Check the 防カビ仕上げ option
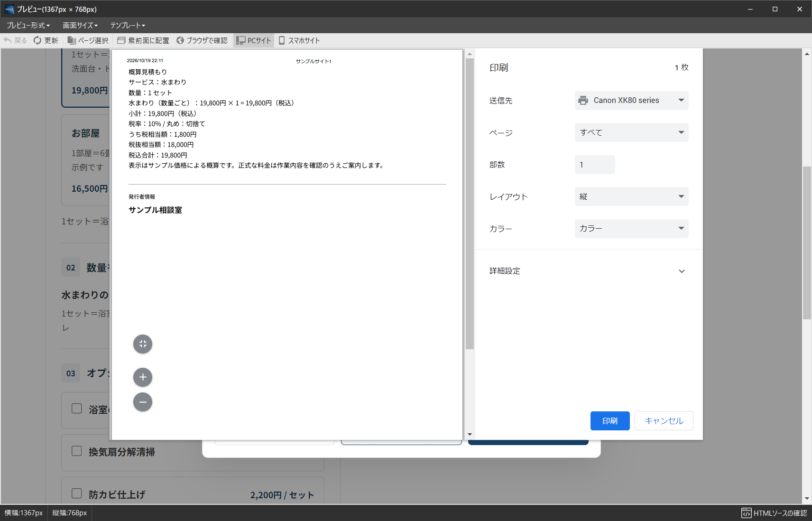The image size is (812, 521). click(x=76, y=493)
